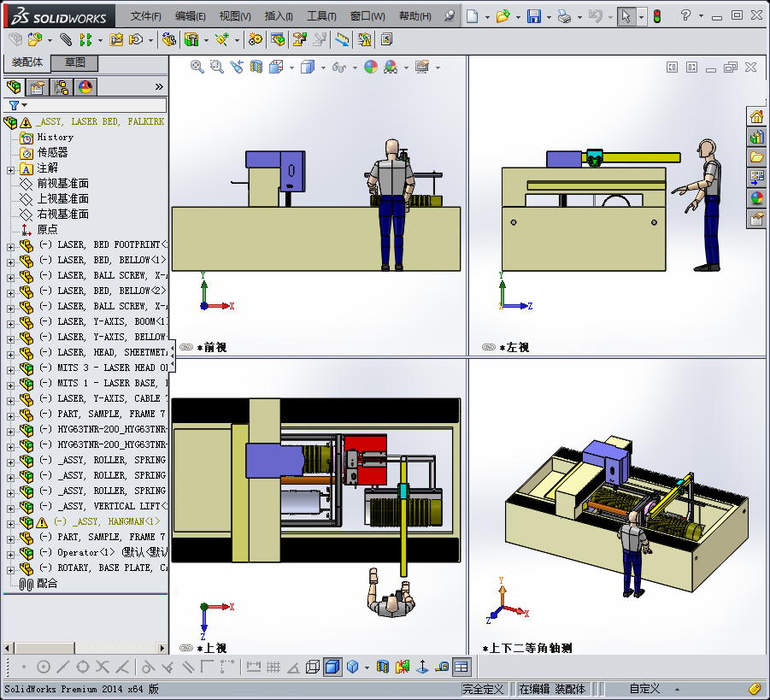Click the Measure tape icon in bottom toolbar
Screen dimensions: 770x700
click(x=443, y=666)
